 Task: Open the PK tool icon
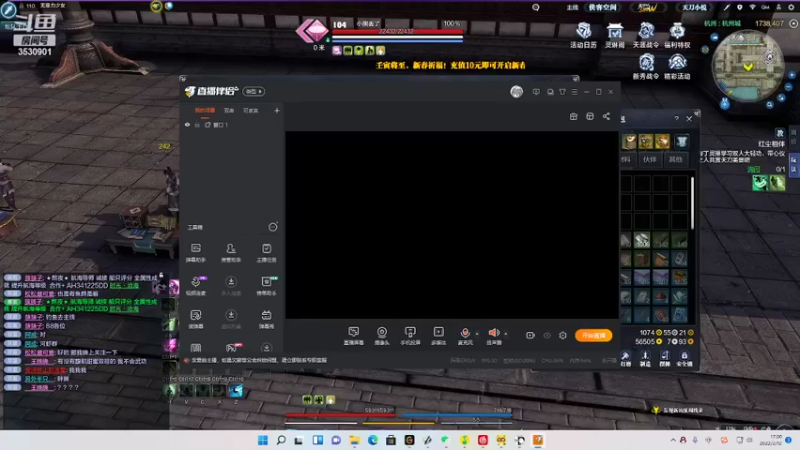[232, 347]
